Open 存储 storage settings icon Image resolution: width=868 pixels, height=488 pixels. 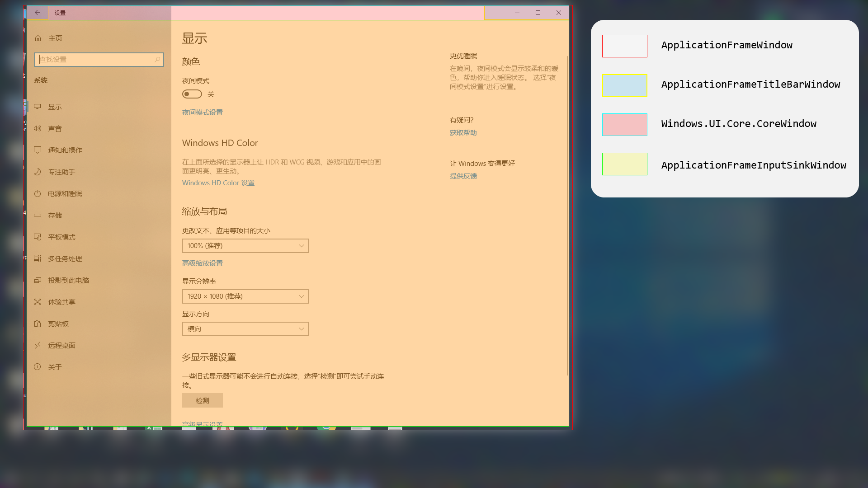tap(38, 215)
